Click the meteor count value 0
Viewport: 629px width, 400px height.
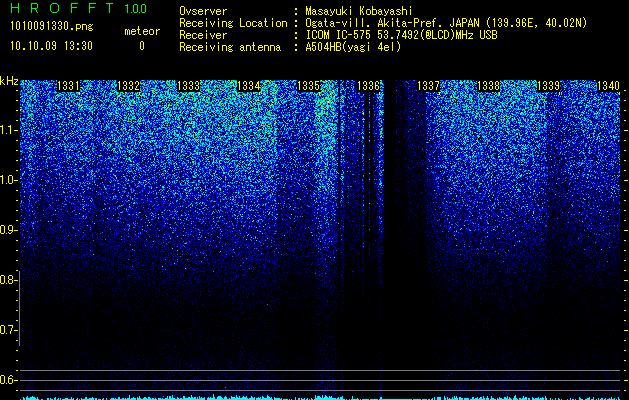(142, 46)
